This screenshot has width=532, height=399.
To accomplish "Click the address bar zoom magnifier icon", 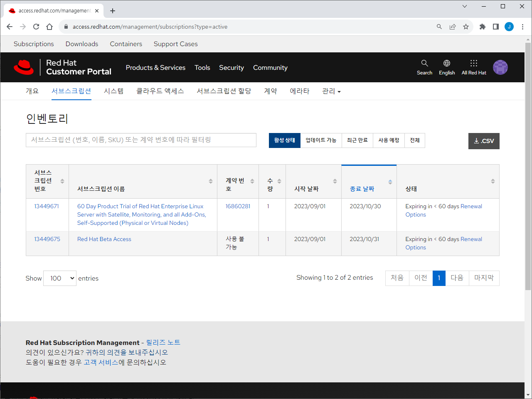I will click(439, 27).
